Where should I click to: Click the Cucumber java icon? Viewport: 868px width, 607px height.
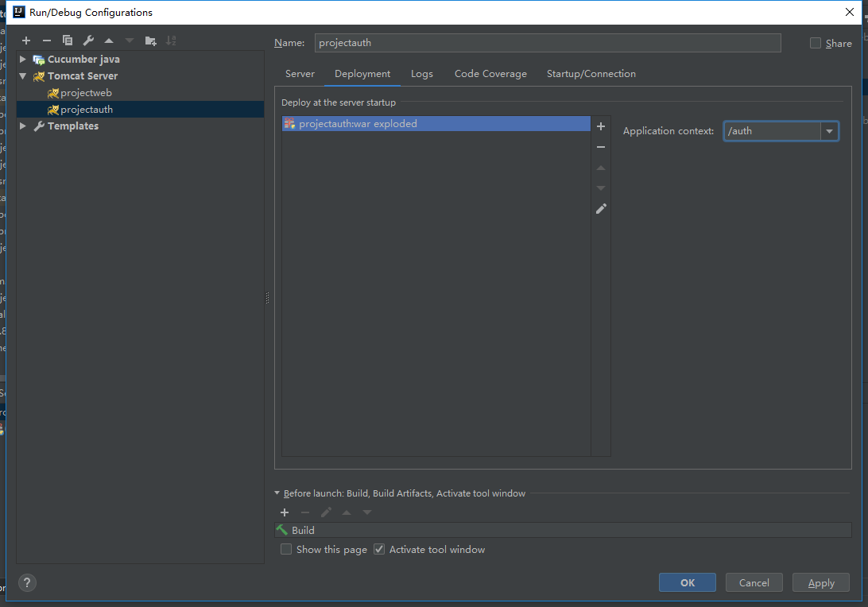pyautogui.click(x=39, y=60)
